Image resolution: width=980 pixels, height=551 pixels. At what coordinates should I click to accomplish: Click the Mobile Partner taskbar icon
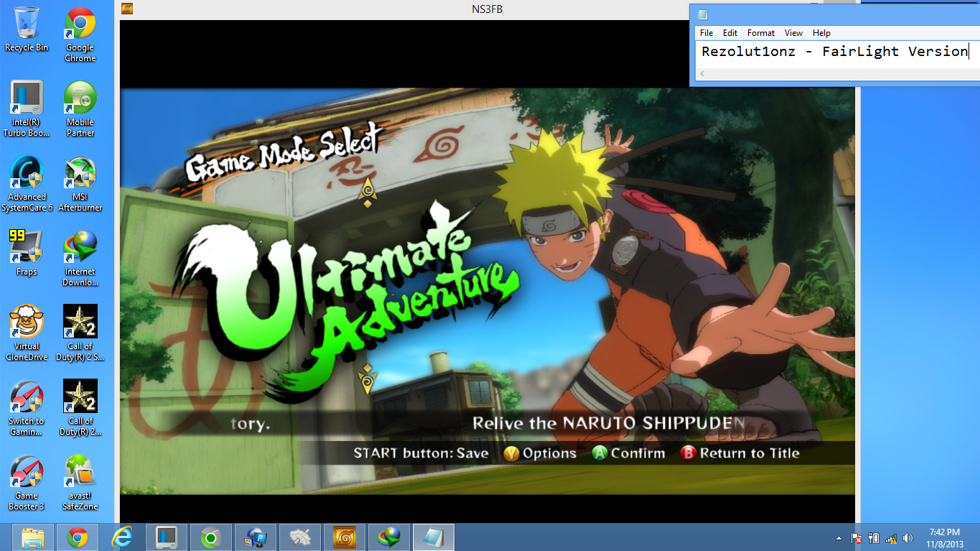point(255,537)
